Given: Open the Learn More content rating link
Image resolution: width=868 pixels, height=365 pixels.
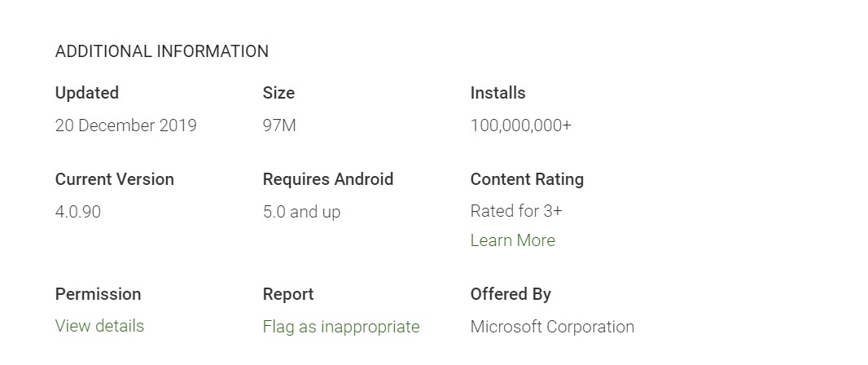Looking at the screenshot, I should (x=513, y=240).
